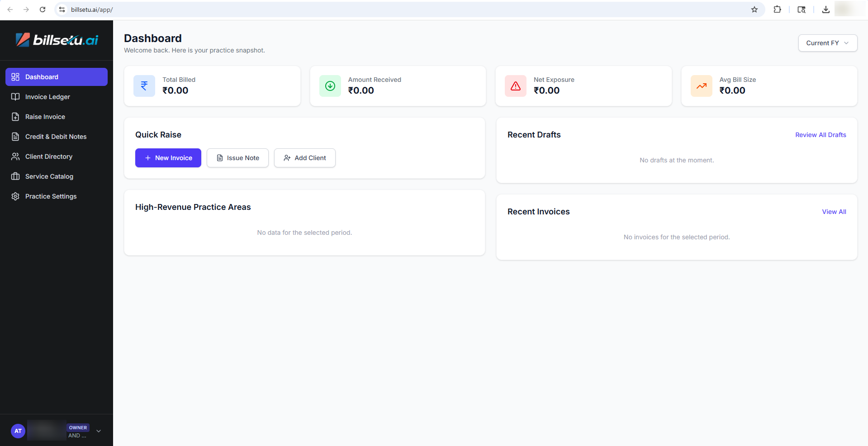Open Invoice Ledger in sidebar

point(47,97)
